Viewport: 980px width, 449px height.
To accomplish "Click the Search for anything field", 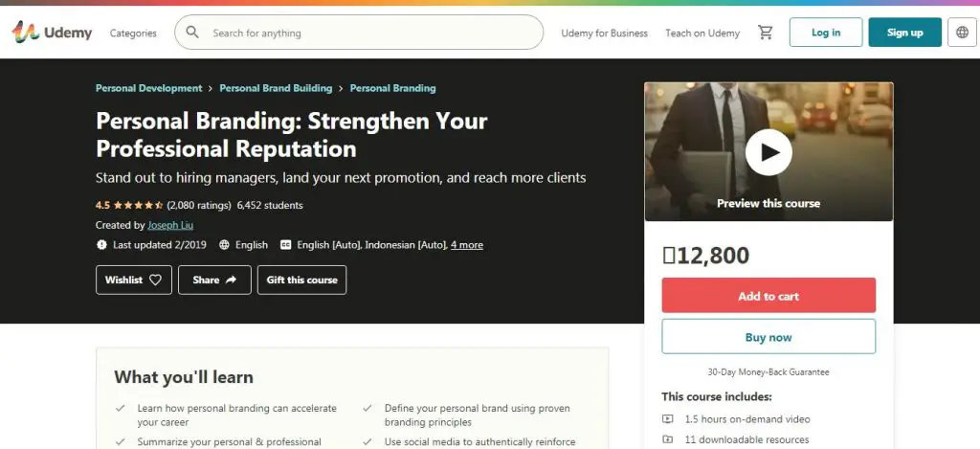I will (x=375, y=33).
